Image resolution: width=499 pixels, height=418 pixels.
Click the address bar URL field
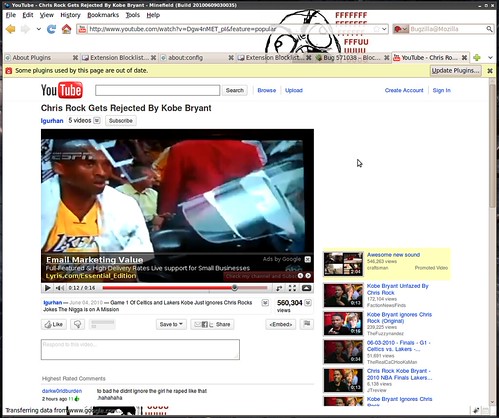point(233,29)
